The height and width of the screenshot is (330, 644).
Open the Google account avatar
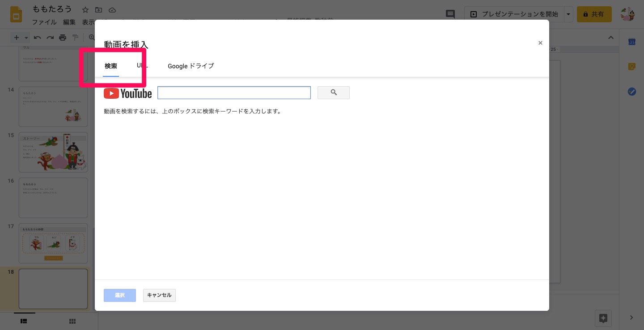[628, 14]
